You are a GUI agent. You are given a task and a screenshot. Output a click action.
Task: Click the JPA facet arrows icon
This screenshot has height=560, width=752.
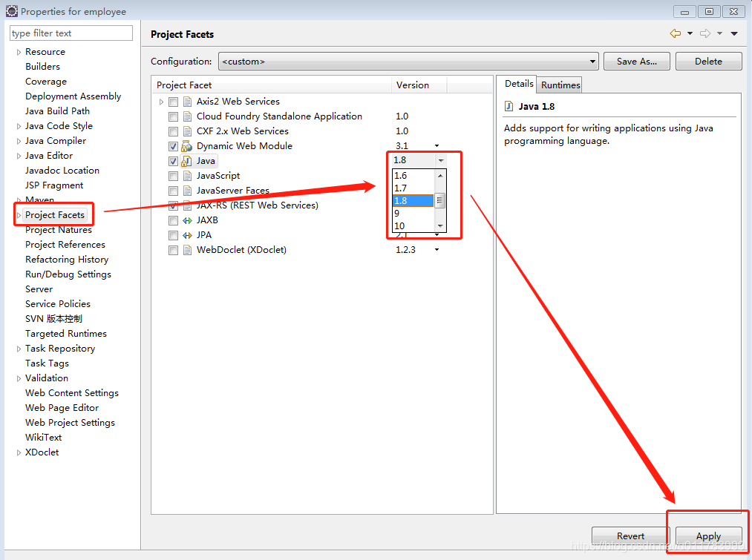point(187,235)
